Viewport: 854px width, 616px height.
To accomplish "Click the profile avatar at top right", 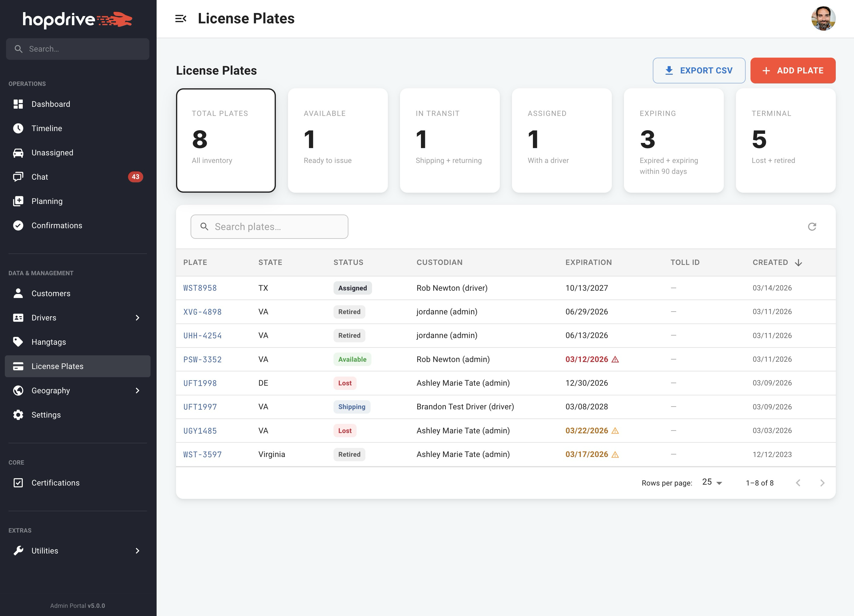I will click(x=824, y=18).
